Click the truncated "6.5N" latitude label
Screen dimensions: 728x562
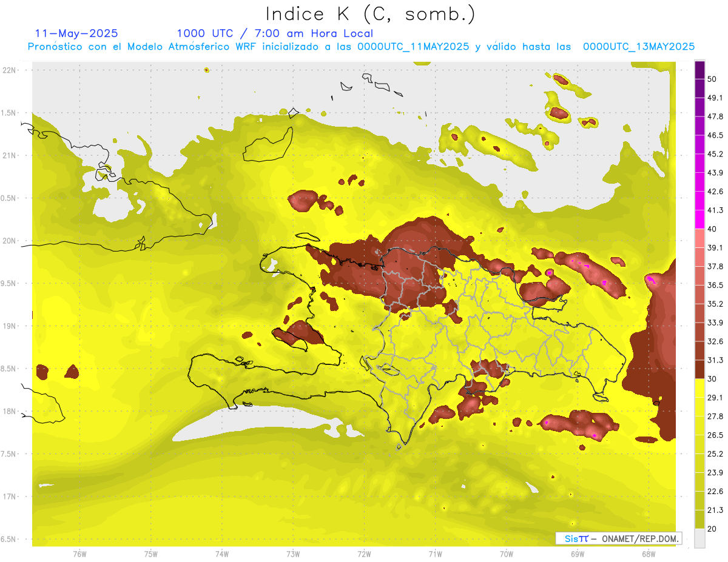point(8,539)
